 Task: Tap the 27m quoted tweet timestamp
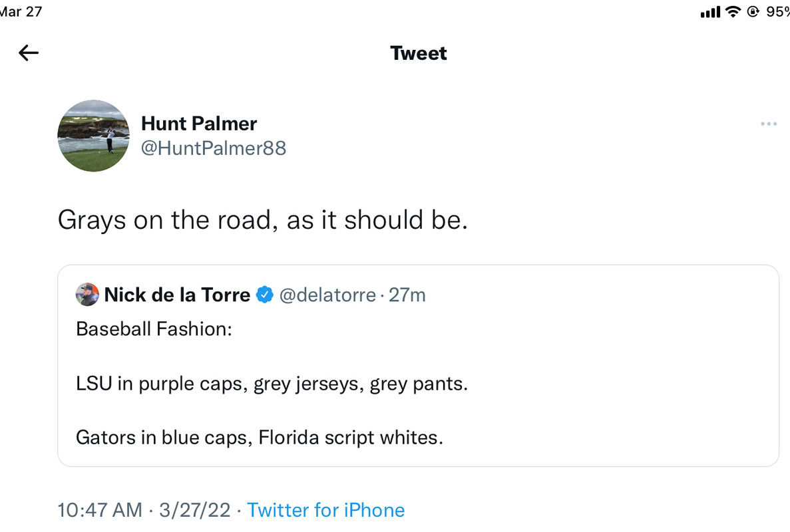(x=407, y=295)
